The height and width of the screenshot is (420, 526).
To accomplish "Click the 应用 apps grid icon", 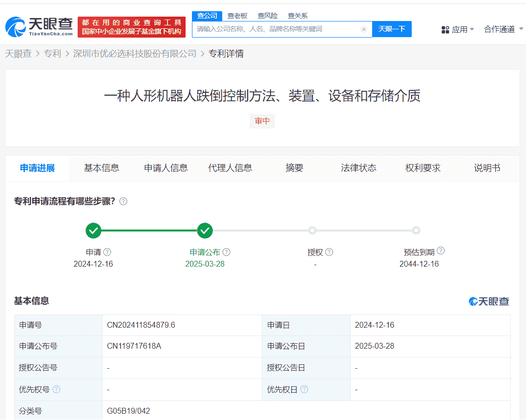I will click(x=446, y=29).
